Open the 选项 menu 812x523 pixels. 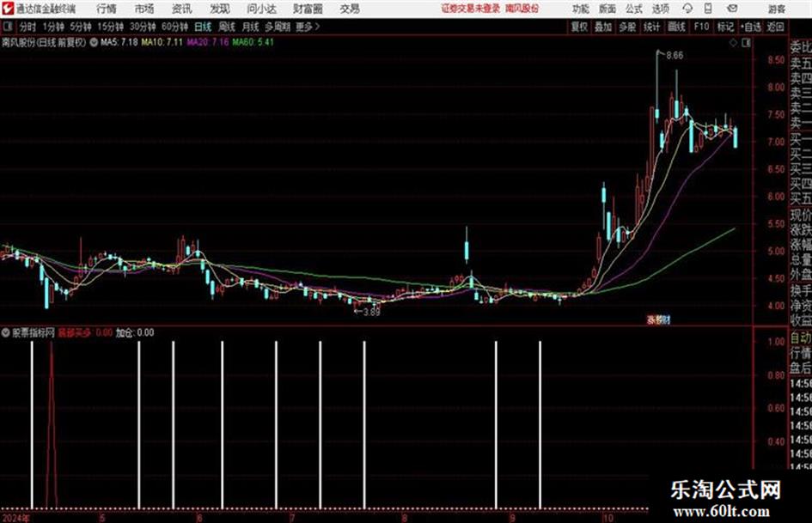tap(660, 9)
